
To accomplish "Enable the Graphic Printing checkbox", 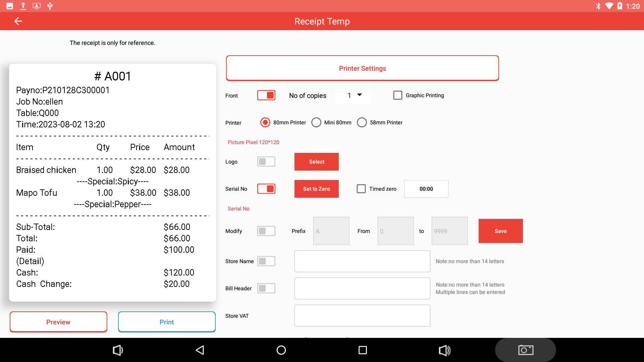I will [398, 96].
